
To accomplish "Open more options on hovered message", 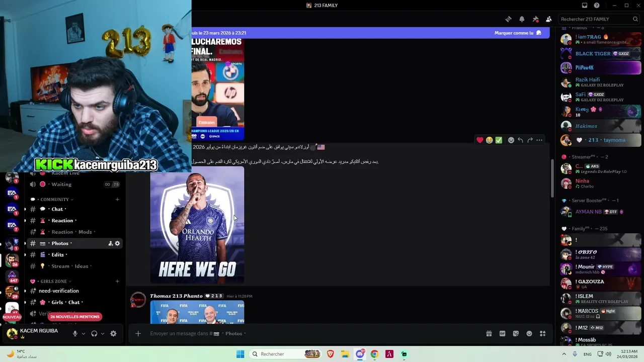I will coord(539,140).
